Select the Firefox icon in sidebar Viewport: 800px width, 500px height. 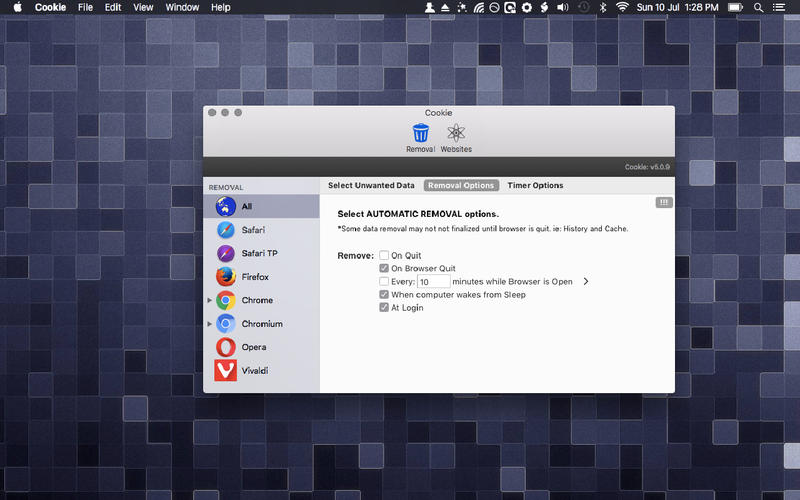[226, 277]
